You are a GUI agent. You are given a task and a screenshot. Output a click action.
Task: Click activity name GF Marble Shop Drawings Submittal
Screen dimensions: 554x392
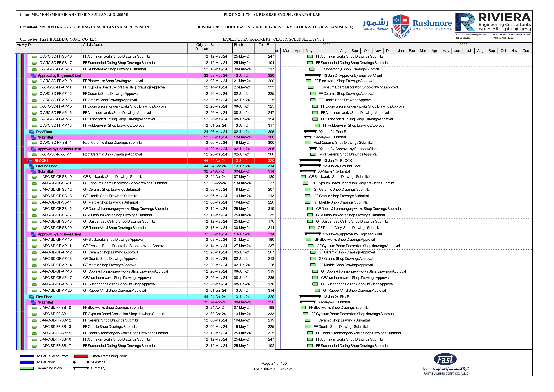coord(110,203)
